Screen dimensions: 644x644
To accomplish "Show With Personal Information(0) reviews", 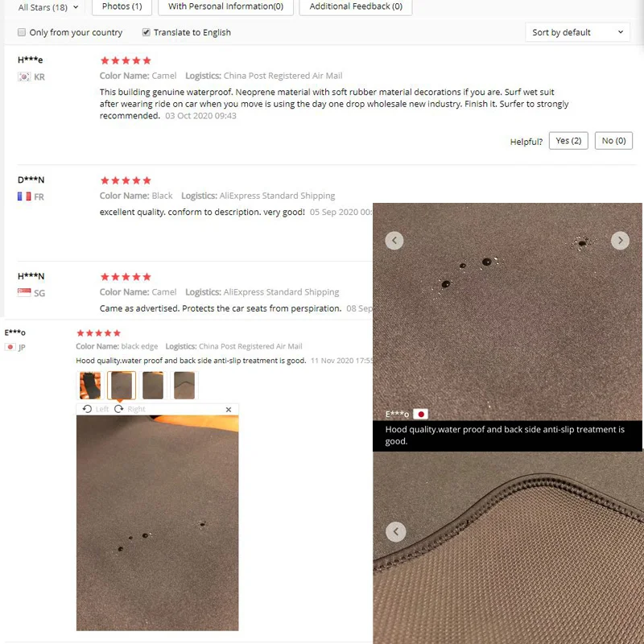I will click(x=226, y=6).
